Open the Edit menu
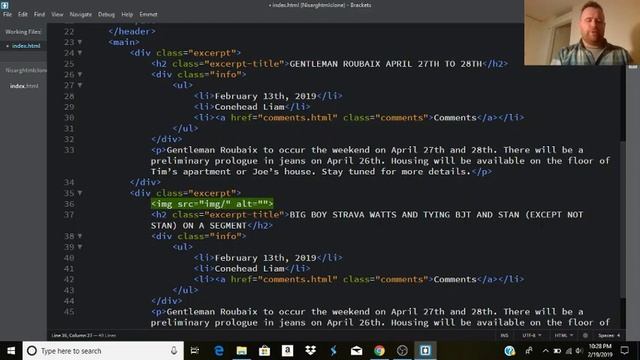640x360 pixels. pyautogui.click(x=23, y=14)
